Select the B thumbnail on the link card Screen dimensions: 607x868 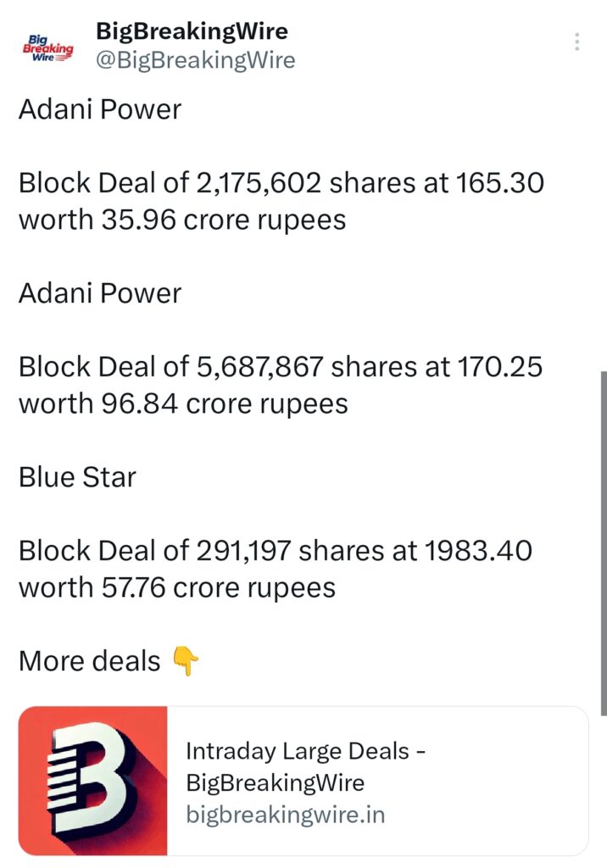[93, 780]
